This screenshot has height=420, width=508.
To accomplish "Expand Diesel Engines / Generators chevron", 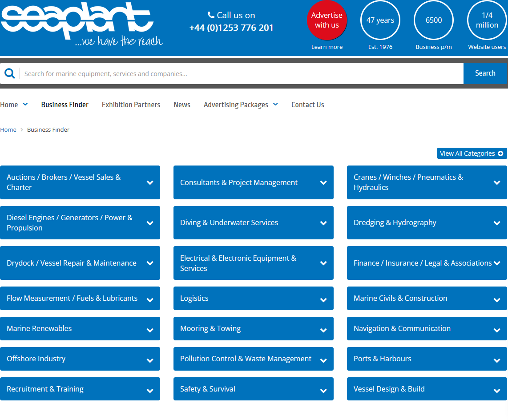I will pyautogui.click(x=150, y=223).
